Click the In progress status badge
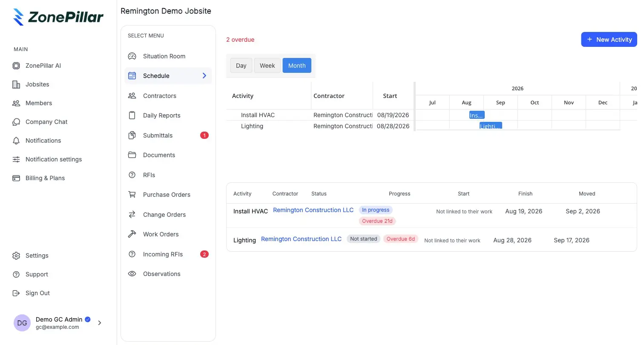The width and height of the screenshot is (644, 345). click(x=376, y=210)
